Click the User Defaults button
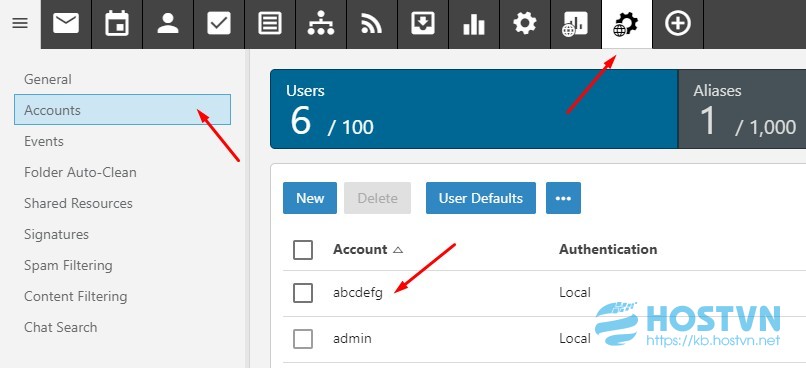806x368 pixels. [x=481, y=198]
